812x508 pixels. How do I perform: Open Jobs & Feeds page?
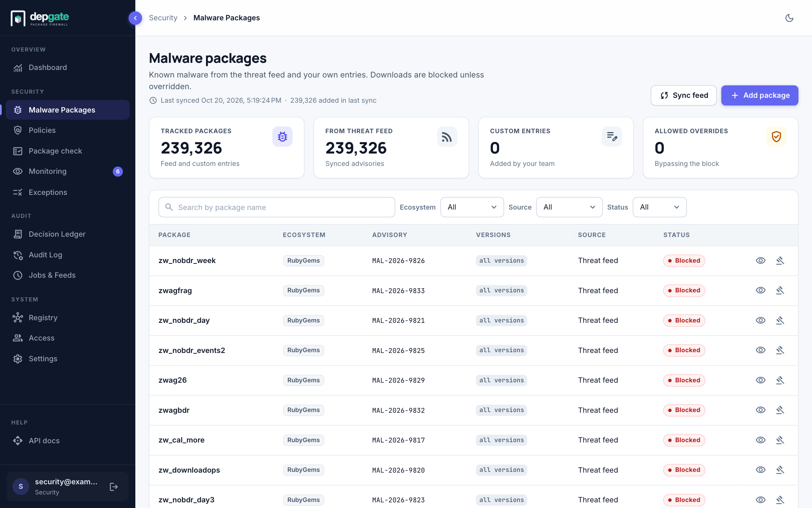point(68,275)
